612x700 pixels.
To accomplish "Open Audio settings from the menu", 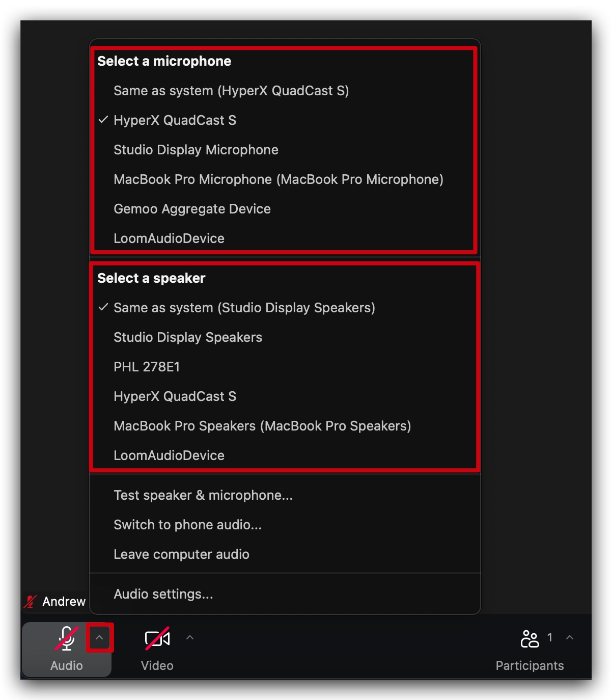I will pyautogui.click(x=163, y=594).
